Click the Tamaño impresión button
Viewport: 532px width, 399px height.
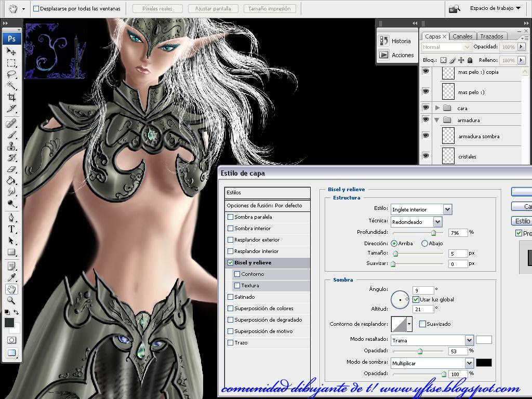[270, 8]
